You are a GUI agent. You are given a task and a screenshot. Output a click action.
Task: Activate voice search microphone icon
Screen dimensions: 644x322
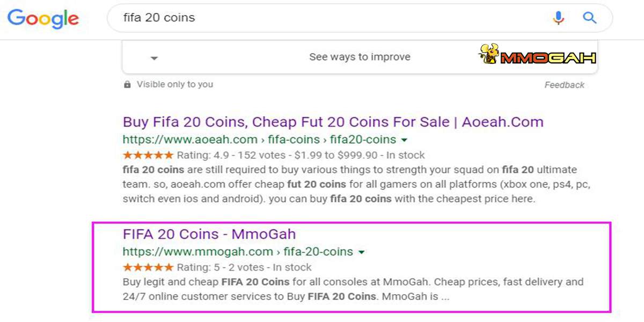tap(559, 18)
